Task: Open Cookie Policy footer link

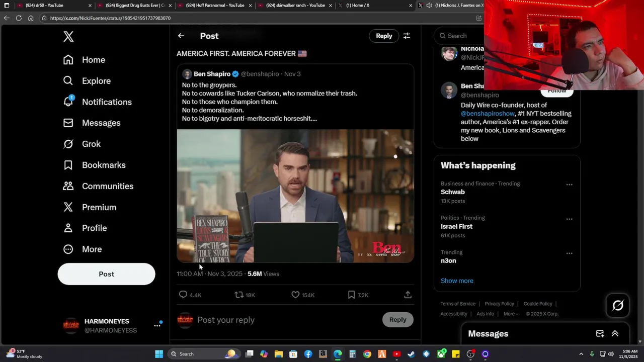Action: click(538, 304)
